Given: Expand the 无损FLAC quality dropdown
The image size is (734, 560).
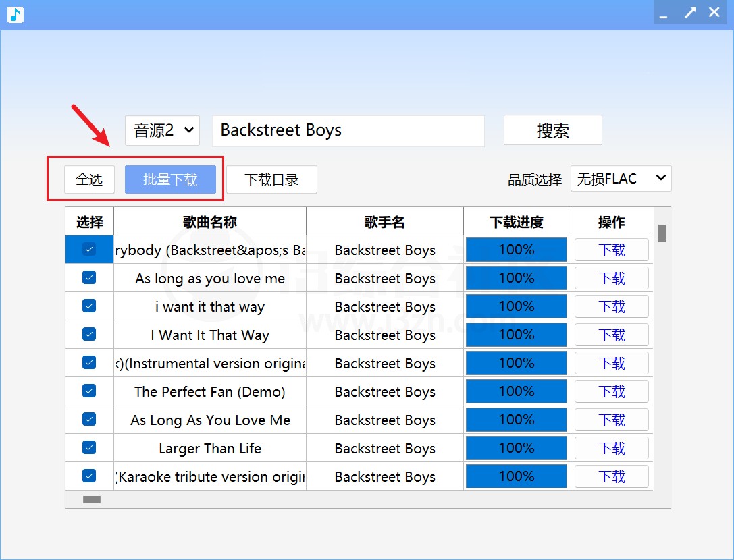Looking at the screenshot, I should click(621, 178).
